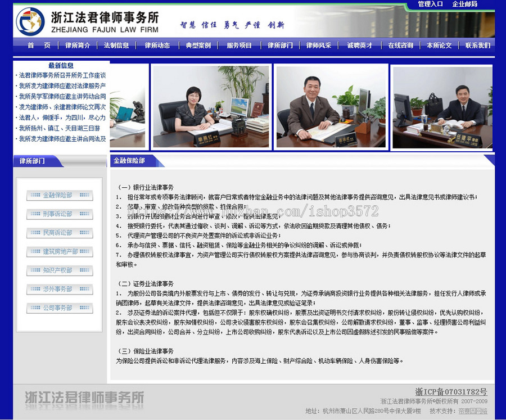Click the icon on the 金融保险部 sidebar button
The height and width of the screenshot is (420, 506).
click(35, 194)
